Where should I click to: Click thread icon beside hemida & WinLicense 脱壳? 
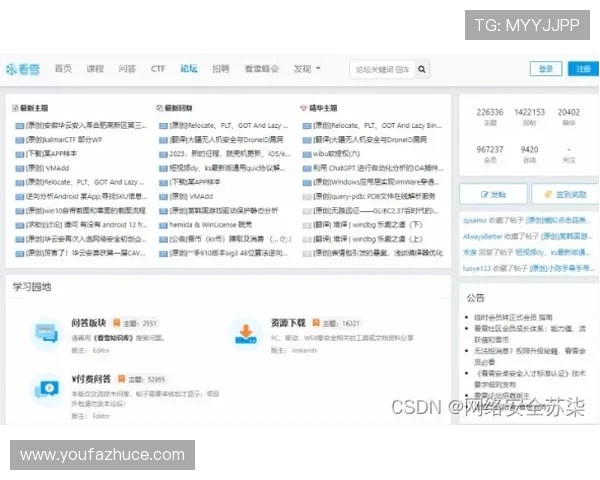[163, 225]
